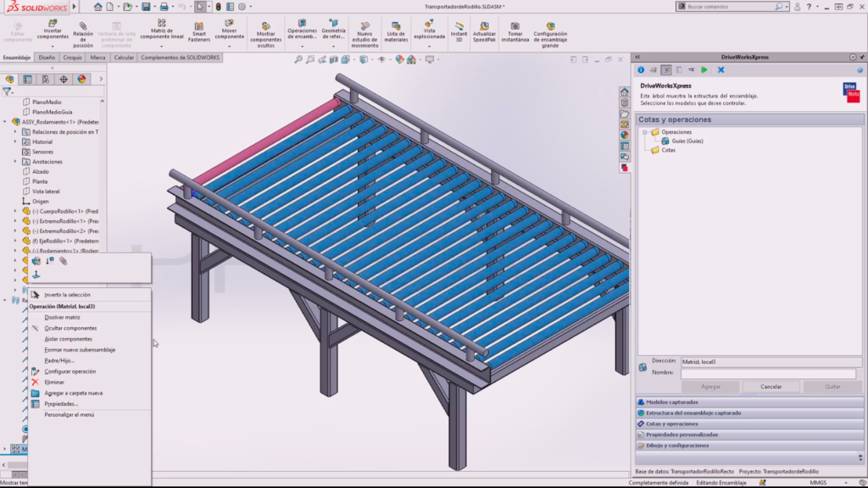Image resolution: width=868 pixels, height=488 pixels.
Task: Open the Relación de posición tool
Action: click(x=83, y=34)
